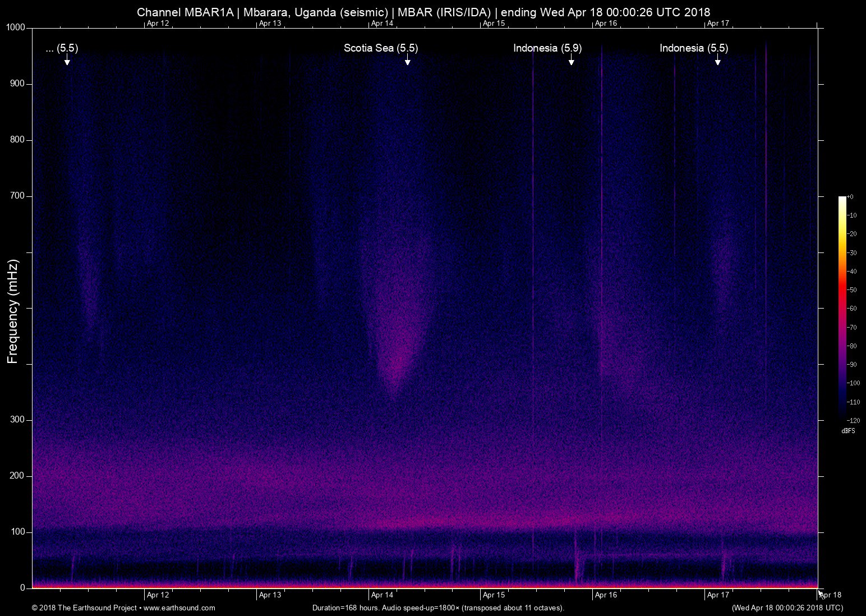
Task: Click the Apr 18 date tick label
Action: point(831,595)
